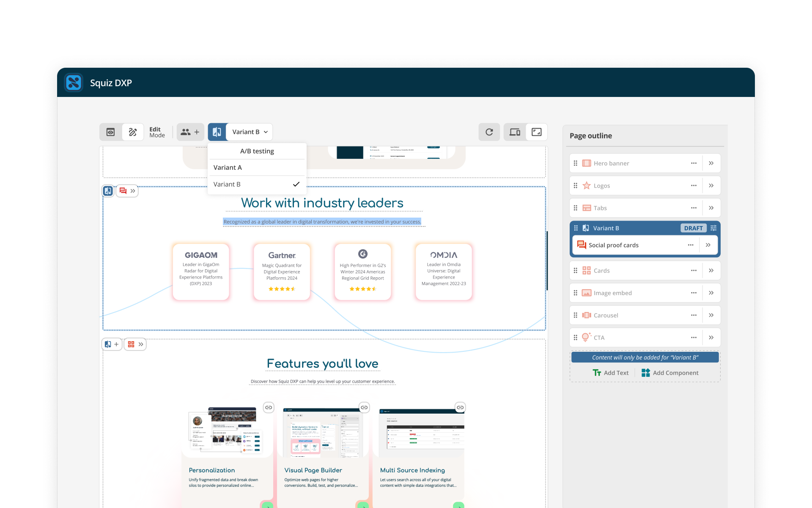
Task: Open Variant B settings sliders icon
Action: pos(713,228)
